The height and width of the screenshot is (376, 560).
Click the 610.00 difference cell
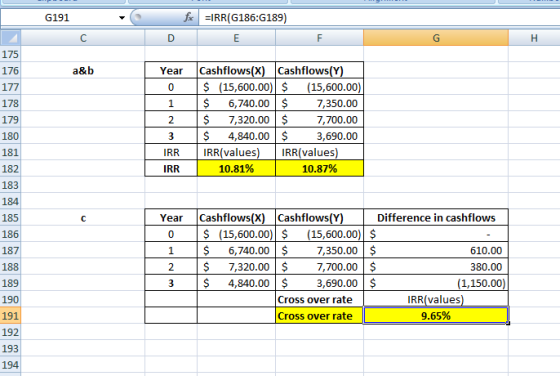[436, 251]
